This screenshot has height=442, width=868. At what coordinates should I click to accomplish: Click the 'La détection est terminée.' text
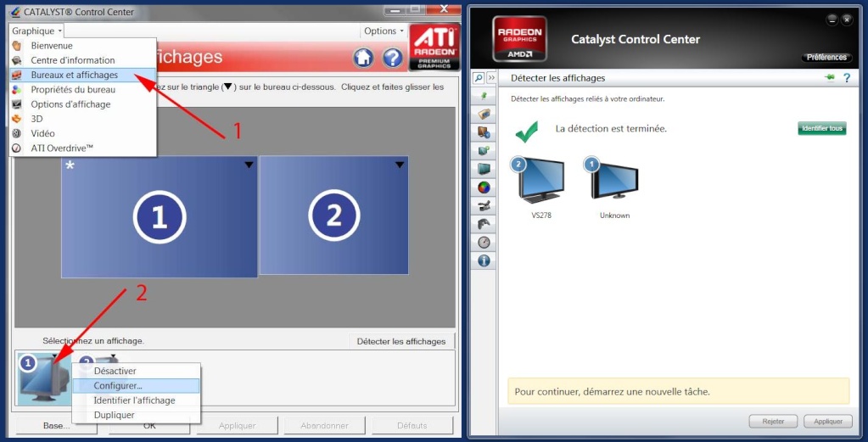611,129
